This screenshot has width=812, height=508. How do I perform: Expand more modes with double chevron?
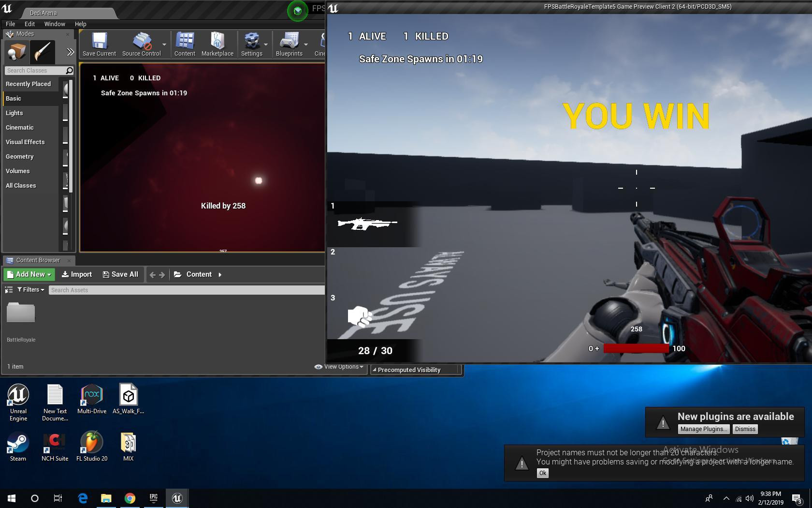pyautogui.click(x=71, y=52)
